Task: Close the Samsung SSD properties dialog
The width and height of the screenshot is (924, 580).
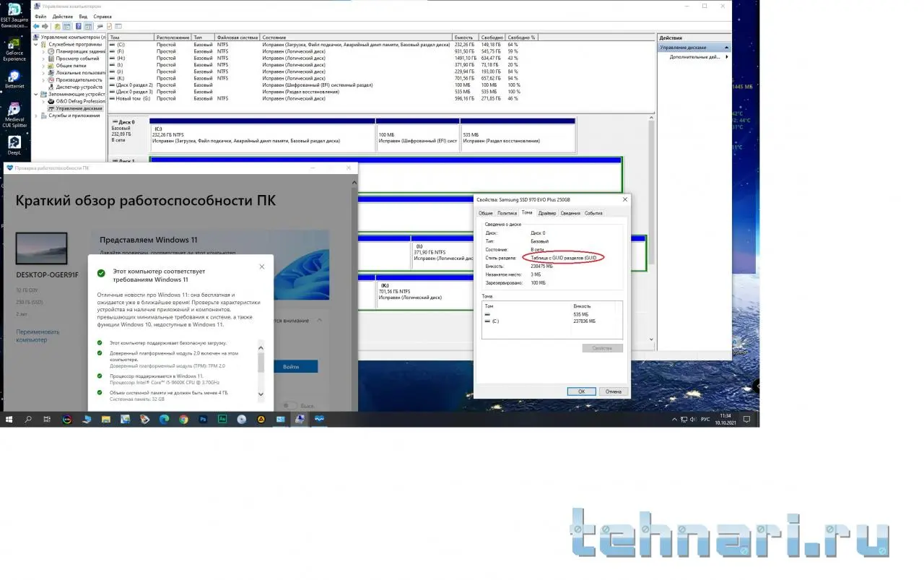Action: coord(624,199)
